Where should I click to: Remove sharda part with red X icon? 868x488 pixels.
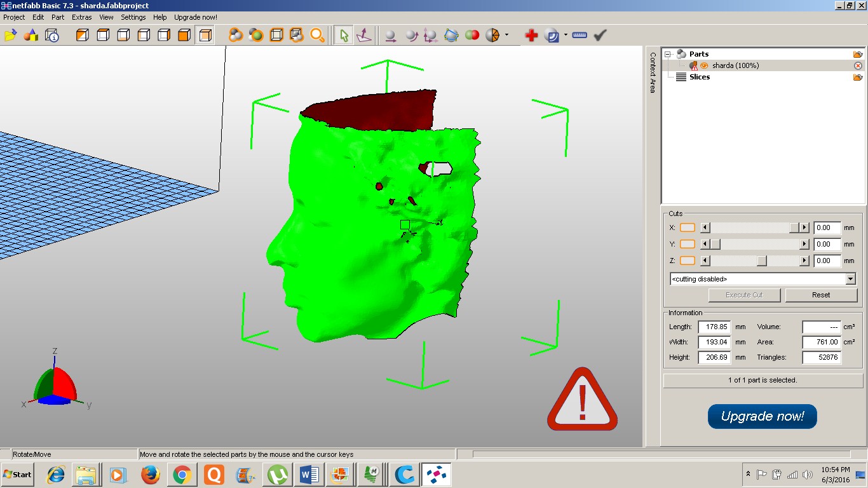tap(858, 65)
